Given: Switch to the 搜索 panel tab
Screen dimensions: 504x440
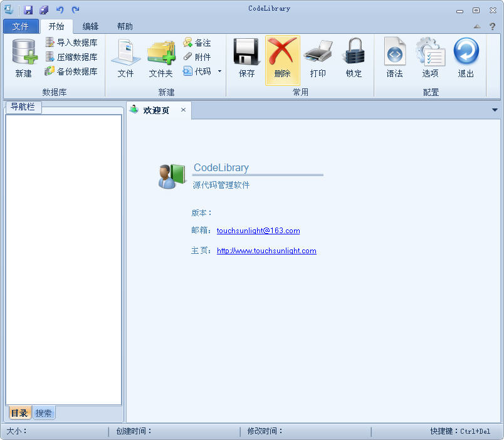Looking at the screenshot, I should [43, 412].
